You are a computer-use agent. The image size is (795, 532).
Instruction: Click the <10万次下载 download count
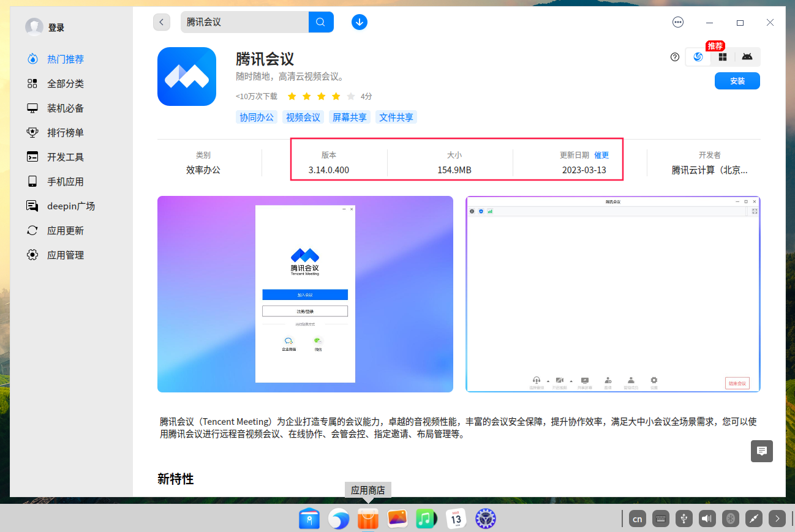coord(257,96)
